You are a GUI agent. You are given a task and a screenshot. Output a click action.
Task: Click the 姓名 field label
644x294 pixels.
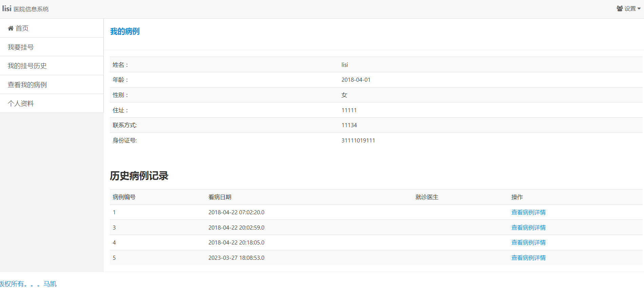(x=120, y=65)
